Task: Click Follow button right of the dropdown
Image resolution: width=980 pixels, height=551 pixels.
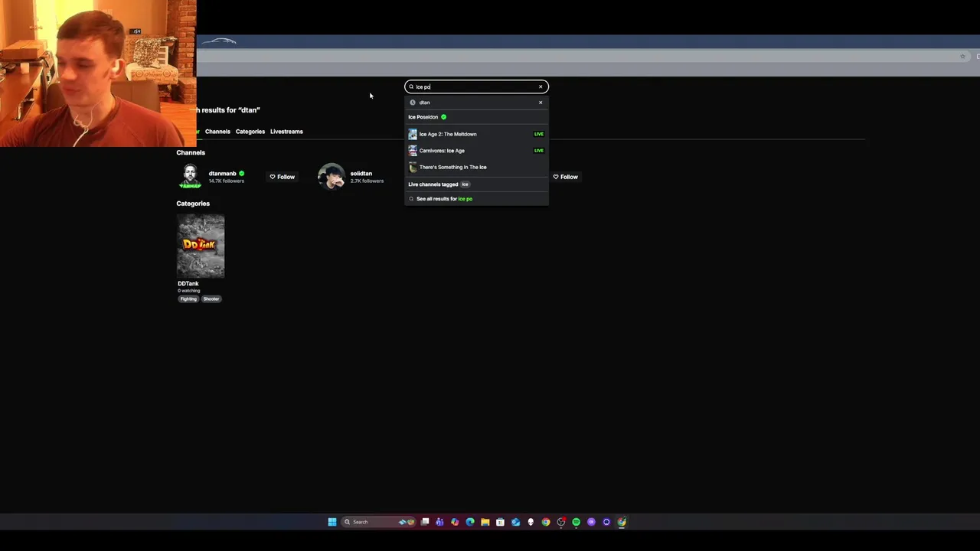Action: 565,177
